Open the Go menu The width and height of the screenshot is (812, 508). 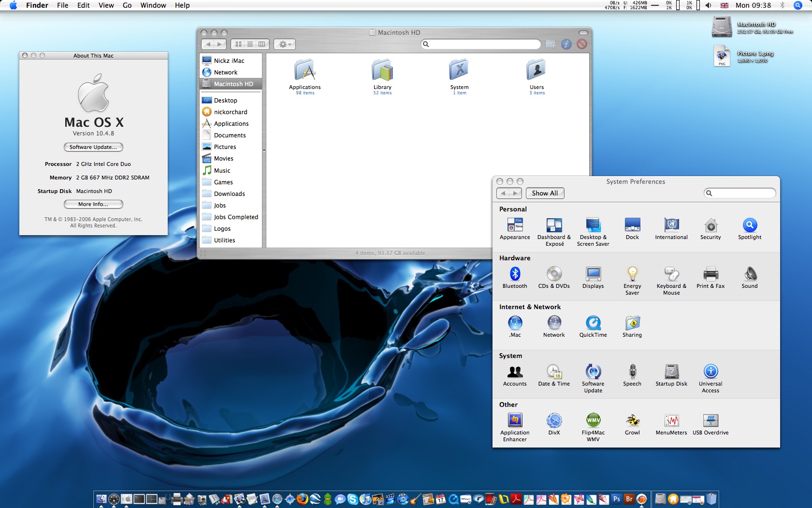point(127,5)
